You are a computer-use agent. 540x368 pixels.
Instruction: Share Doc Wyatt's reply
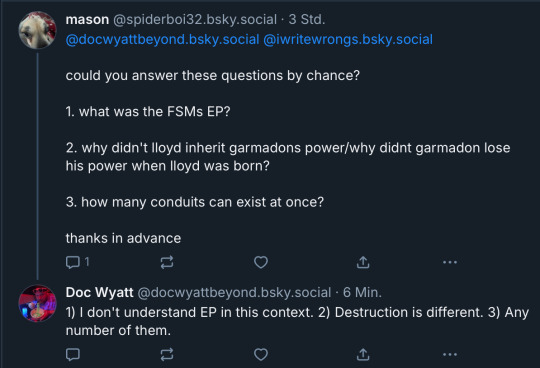(363, 354)
